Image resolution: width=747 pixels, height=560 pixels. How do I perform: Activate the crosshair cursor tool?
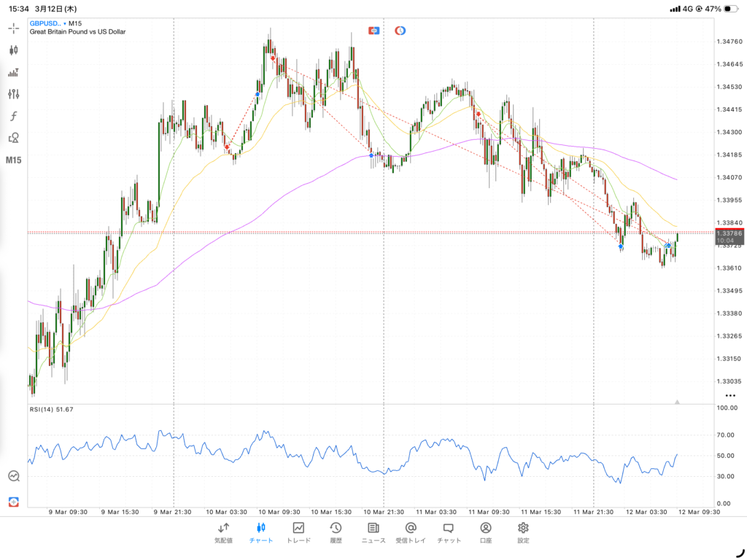13,28
